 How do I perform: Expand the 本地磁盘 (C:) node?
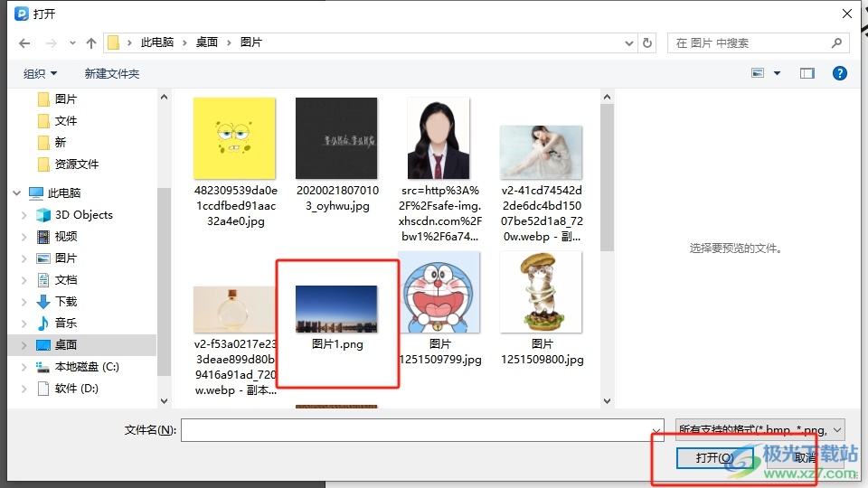(24, 367)
